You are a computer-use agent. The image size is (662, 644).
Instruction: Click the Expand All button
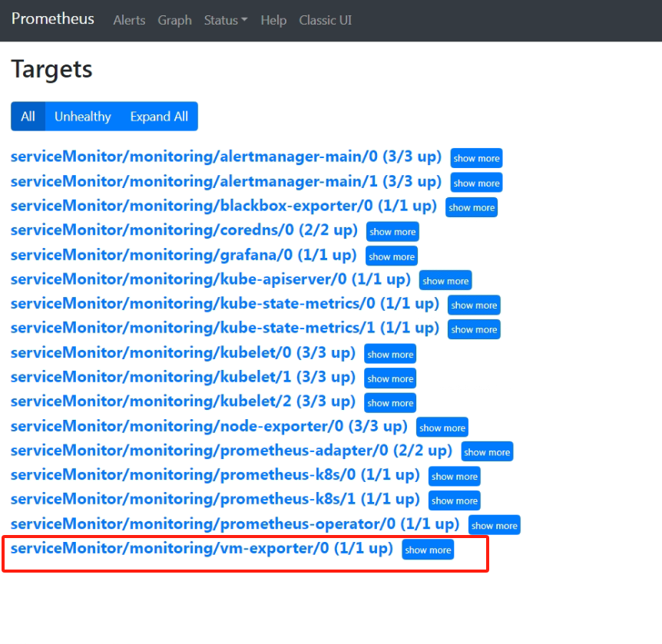159,117
